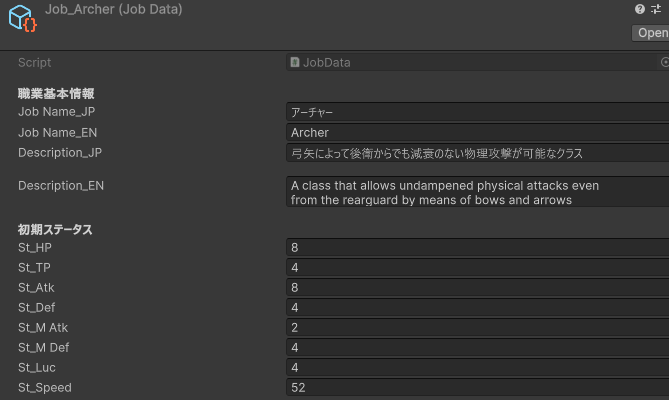
Task: Select the St_Atk value field
Action: click(477, 287)
